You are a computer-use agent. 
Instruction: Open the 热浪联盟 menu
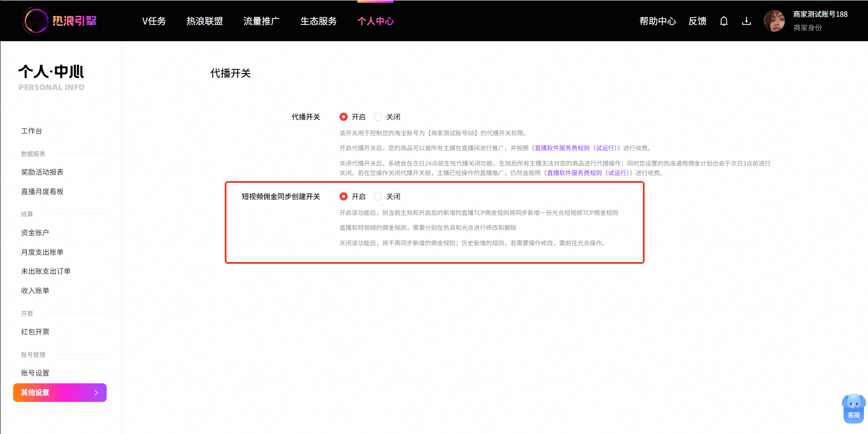point(204,21)
